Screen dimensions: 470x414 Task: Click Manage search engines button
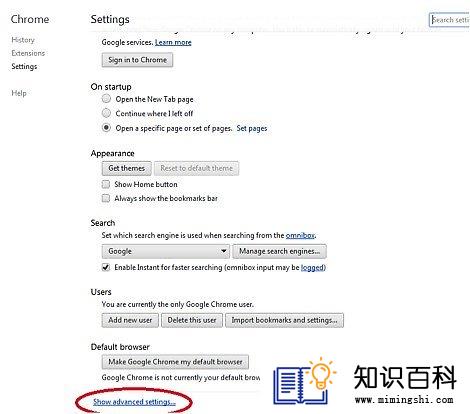tap(279, 251)
